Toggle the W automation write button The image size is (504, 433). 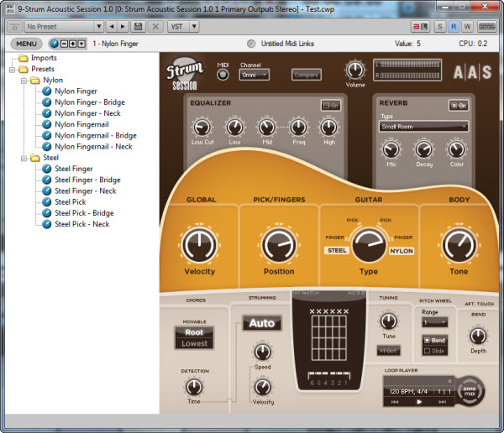tap(467, 26)
